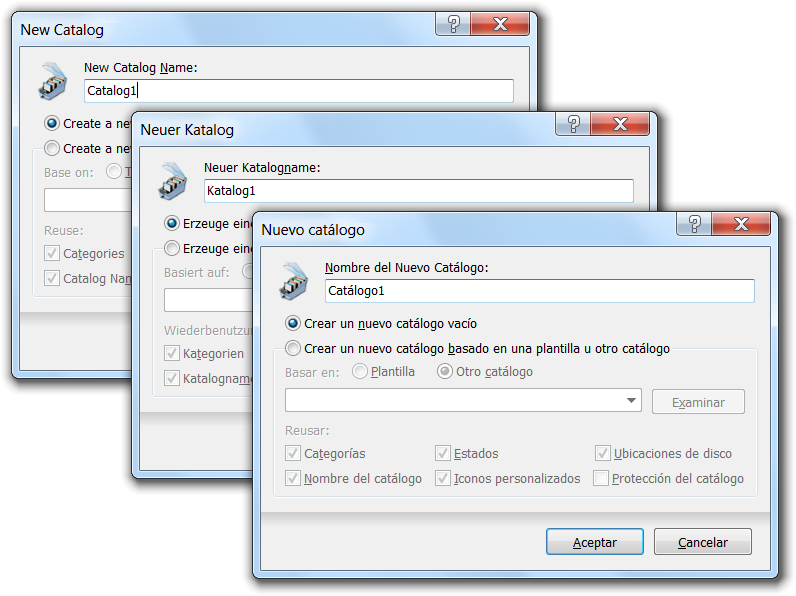Click the Basar en: label
The image size is (796, 596).
click(312, 373)
